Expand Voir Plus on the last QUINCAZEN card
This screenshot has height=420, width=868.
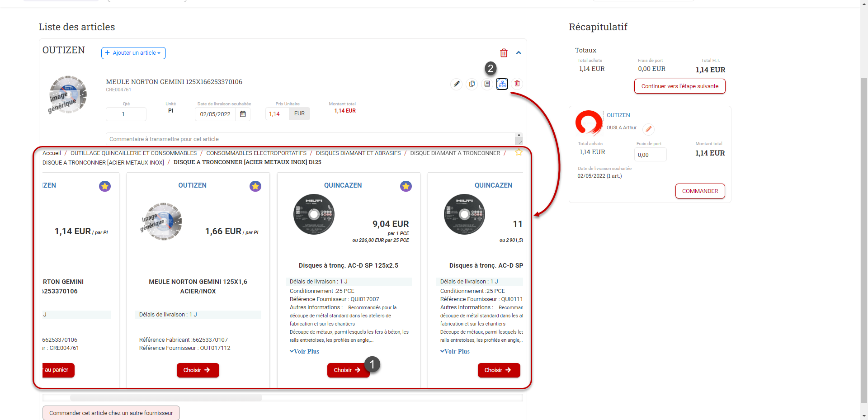(x=455, y=351)
